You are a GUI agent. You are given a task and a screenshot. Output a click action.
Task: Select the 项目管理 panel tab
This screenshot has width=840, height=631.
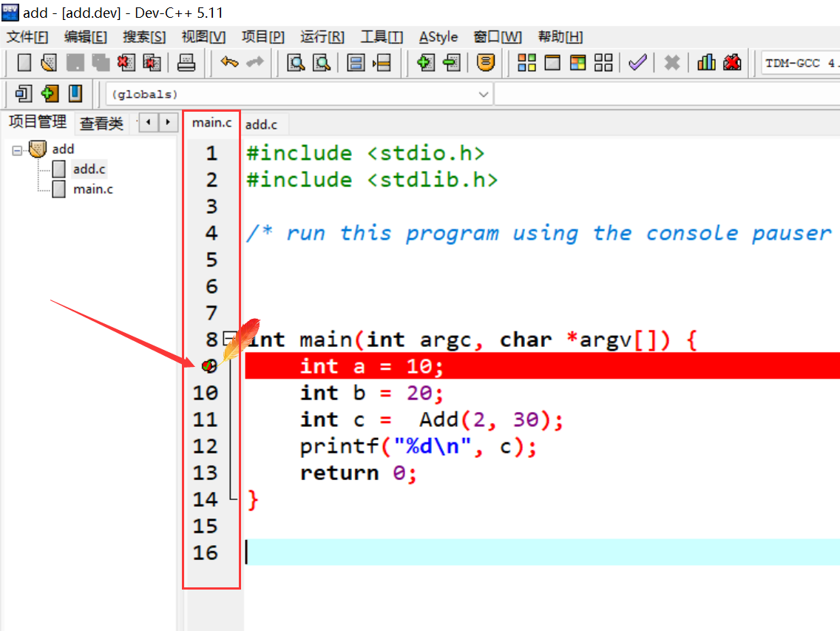click(38, 122)
